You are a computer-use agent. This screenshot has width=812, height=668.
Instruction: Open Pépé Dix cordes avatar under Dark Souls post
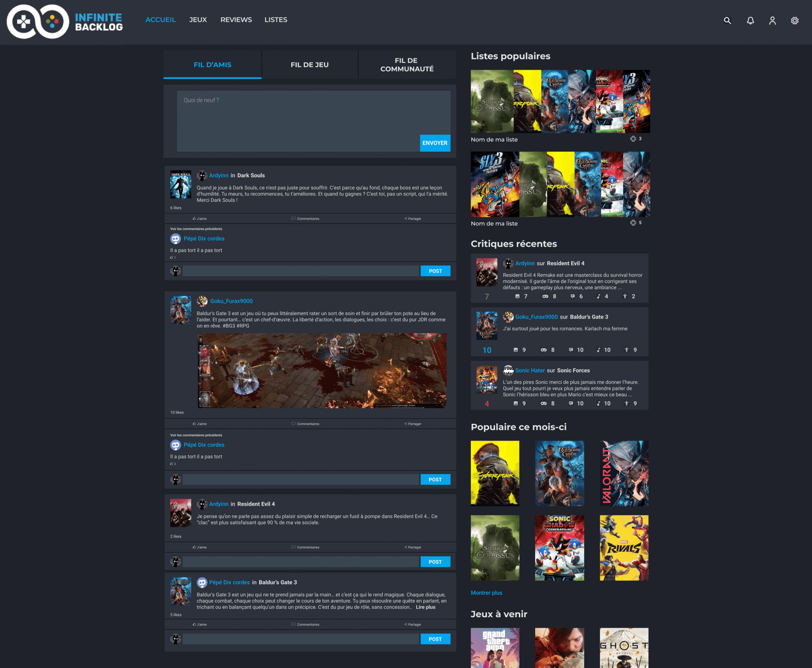tap(176, 238)
